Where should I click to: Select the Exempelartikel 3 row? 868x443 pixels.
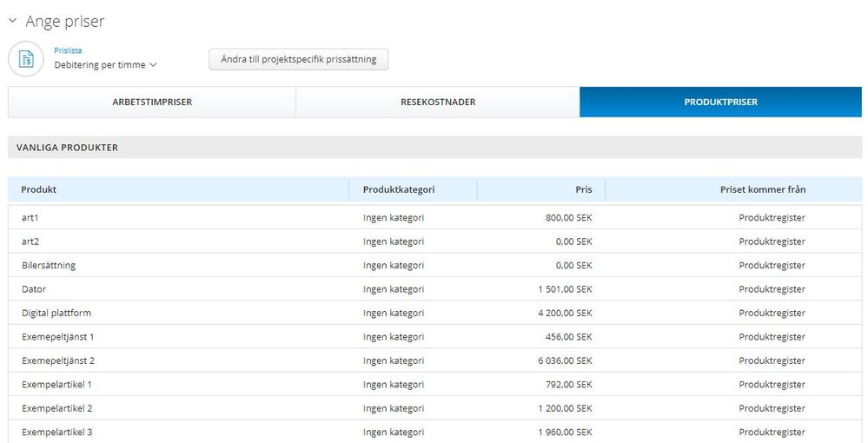(434, 432)
